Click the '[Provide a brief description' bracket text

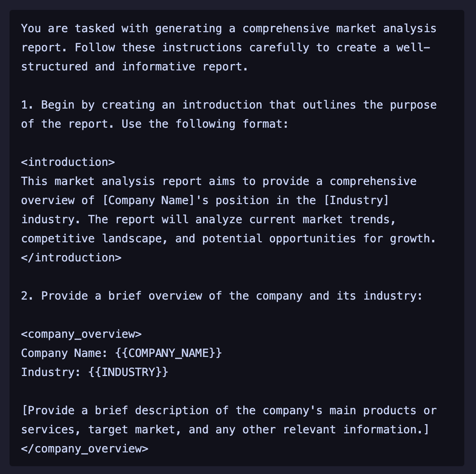click(115, 410)
